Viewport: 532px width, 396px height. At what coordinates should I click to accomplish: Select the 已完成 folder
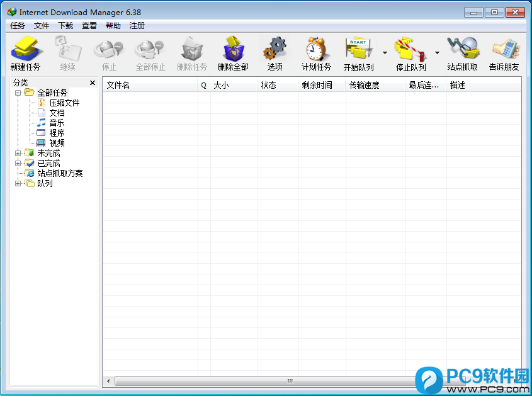tap(48, 163)
